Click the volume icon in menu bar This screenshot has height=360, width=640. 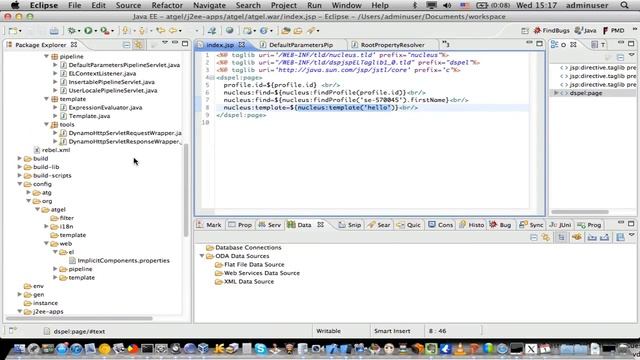coord(447,5)
